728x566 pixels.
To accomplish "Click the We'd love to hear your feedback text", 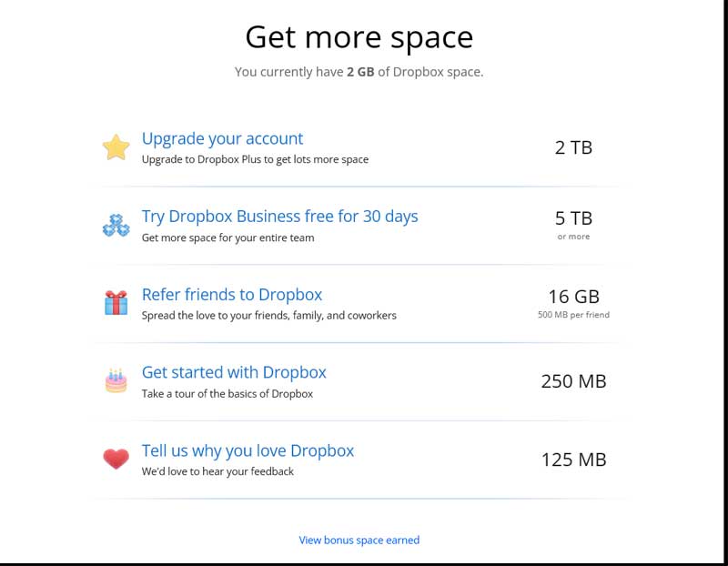I will coord(217,471).
